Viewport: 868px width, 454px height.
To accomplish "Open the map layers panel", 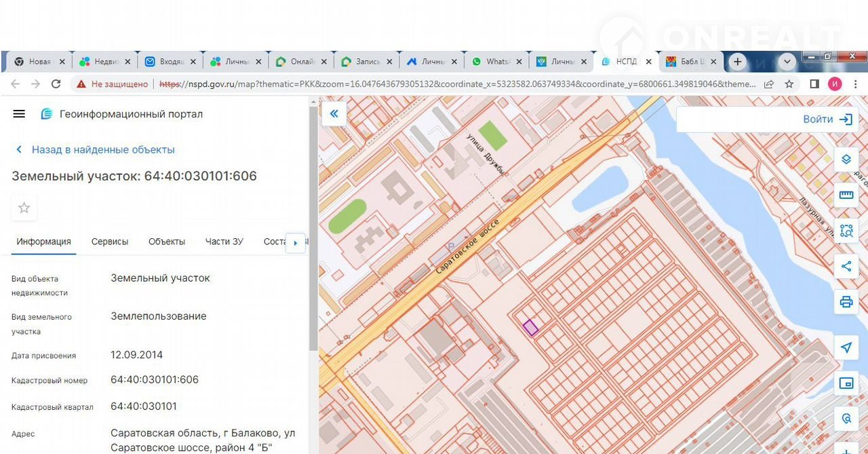I will coord(846,159).
